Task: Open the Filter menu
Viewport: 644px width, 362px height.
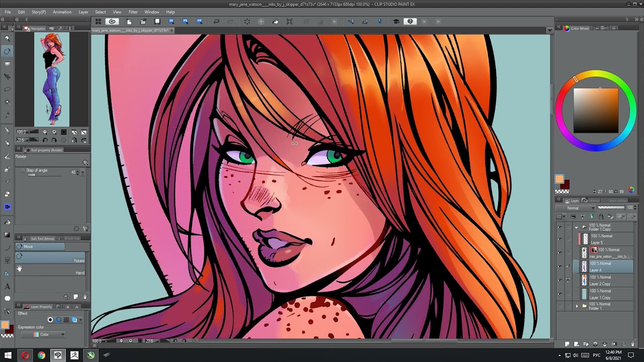Action: click(133, 12)
